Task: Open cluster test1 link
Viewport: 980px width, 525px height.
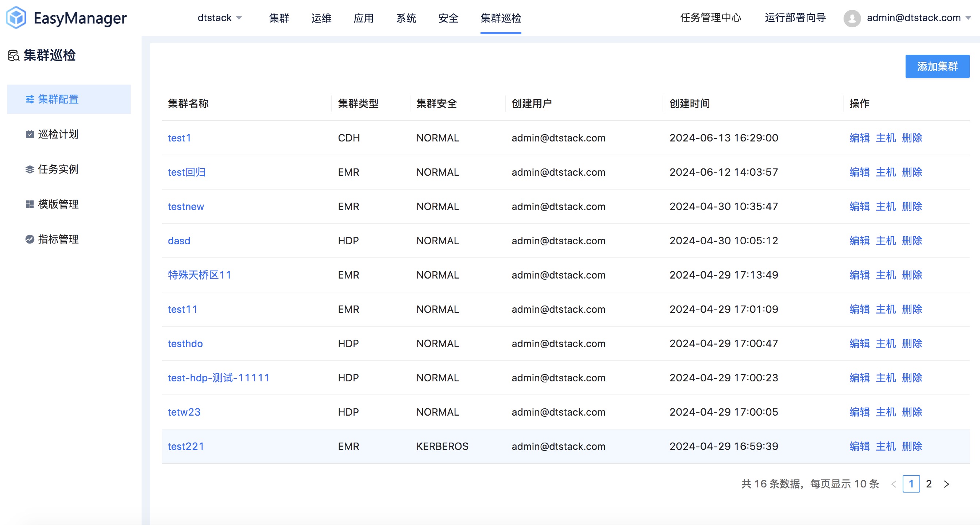Action: (x=179, y=138)
